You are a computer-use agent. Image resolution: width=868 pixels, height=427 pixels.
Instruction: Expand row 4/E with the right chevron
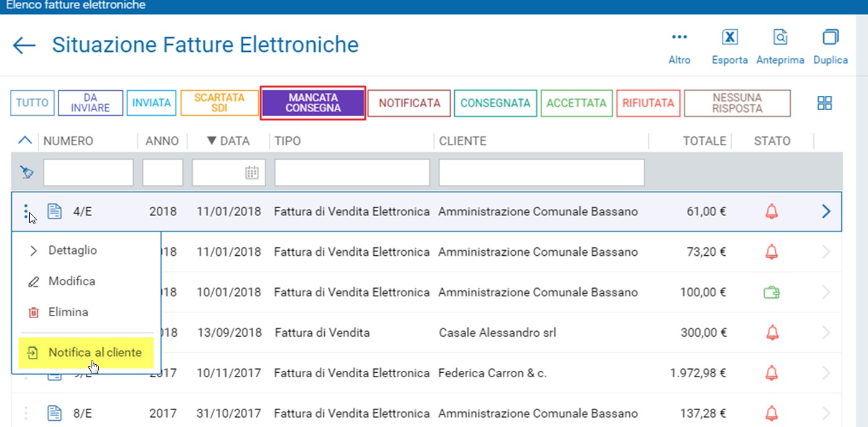point(826,212)
